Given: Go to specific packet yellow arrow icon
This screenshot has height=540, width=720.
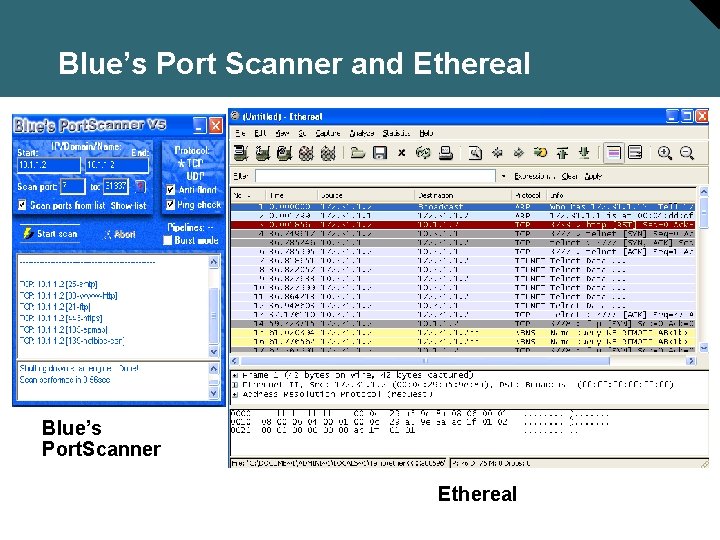Looking at the screenshot, I should 540,152.
